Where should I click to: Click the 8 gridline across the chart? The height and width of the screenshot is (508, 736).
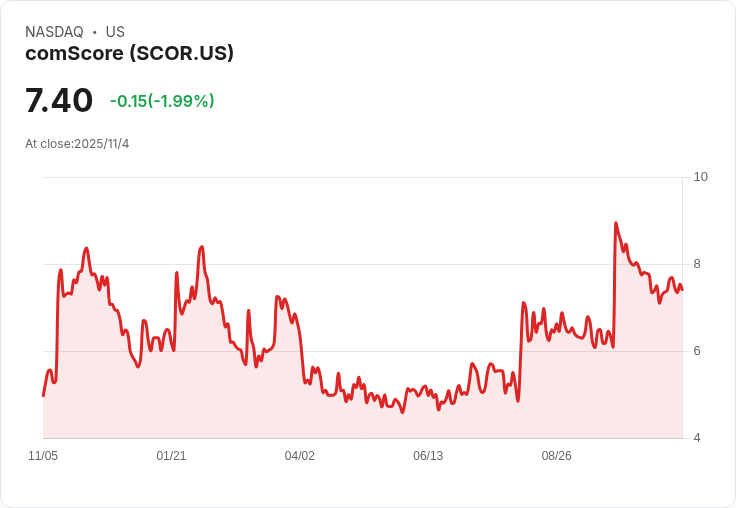pos(363,264)
